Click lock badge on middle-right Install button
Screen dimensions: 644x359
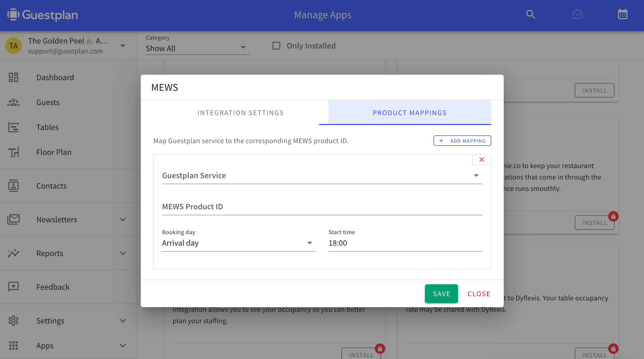[x=613, y=216]
